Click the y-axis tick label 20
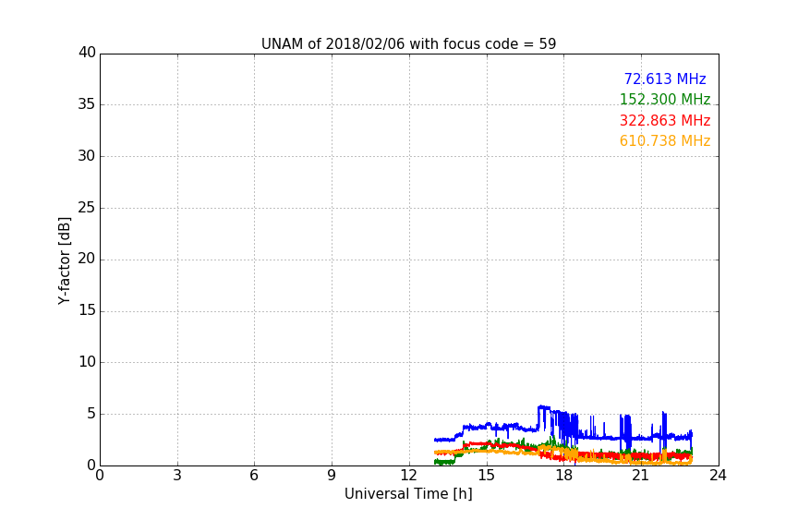 click(87, 259)
